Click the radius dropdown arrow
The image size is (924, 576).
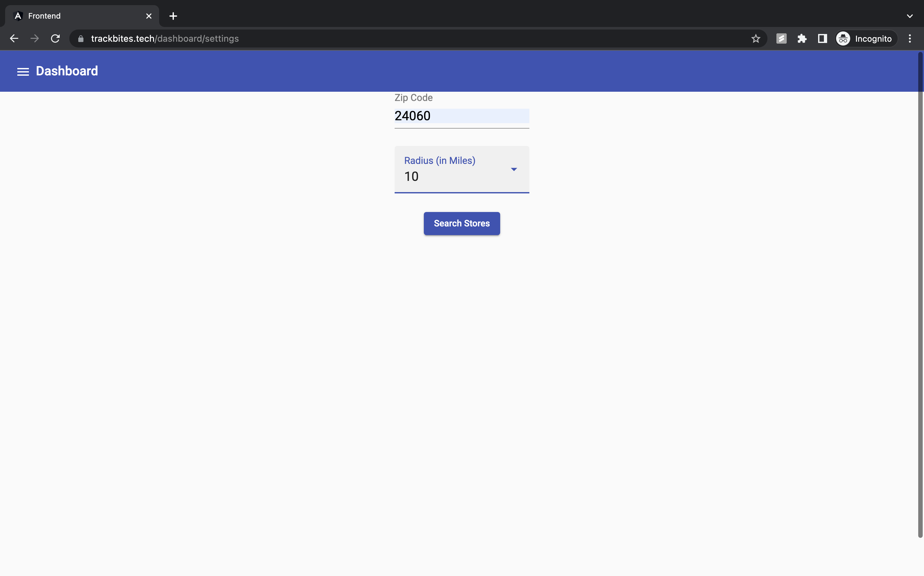514,169
